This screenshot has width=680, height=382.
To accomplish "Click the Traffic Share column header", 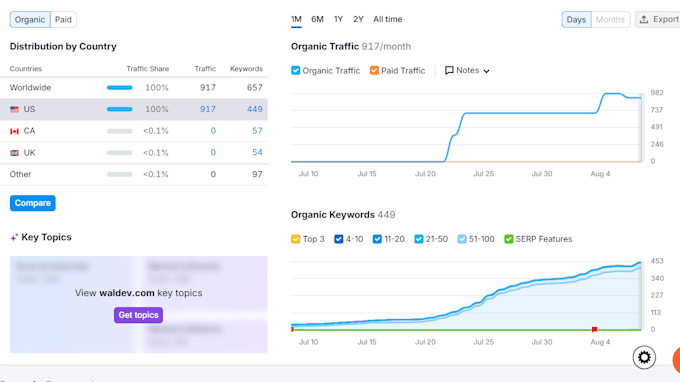I will point(147,69).
